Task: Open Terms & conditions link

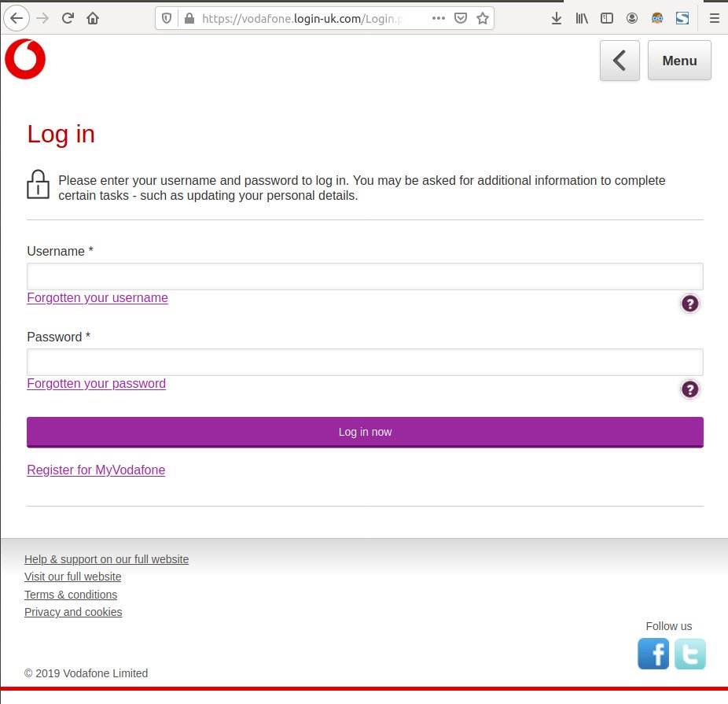Action: tap(71, 595)
